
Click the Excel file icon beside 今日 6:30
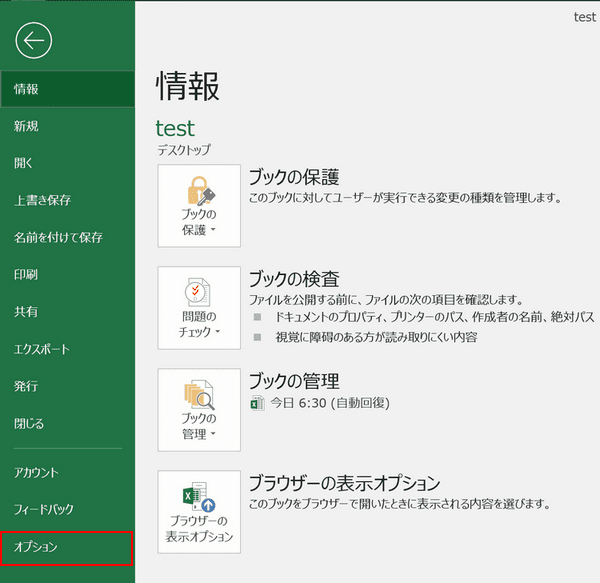(258, 403)
